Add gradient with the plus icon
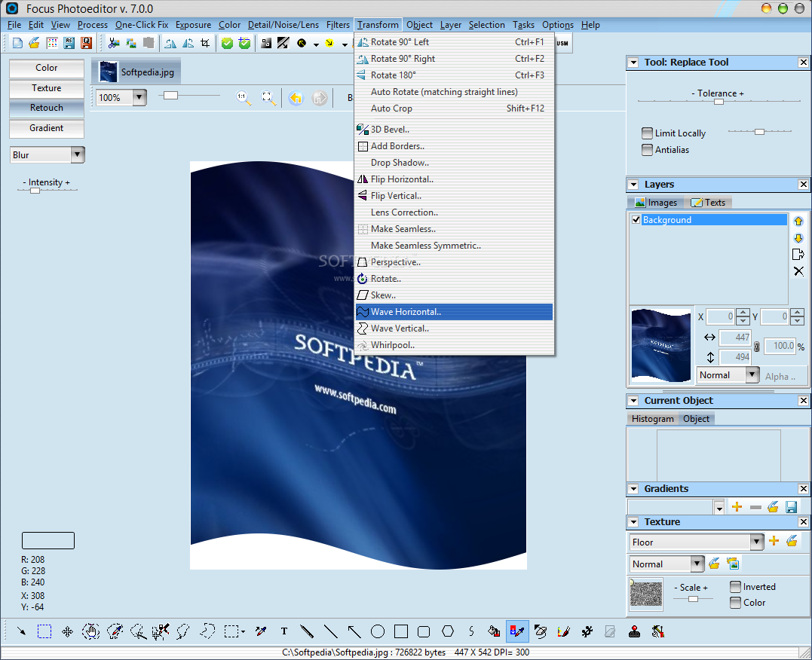 (x=737, y=507)
